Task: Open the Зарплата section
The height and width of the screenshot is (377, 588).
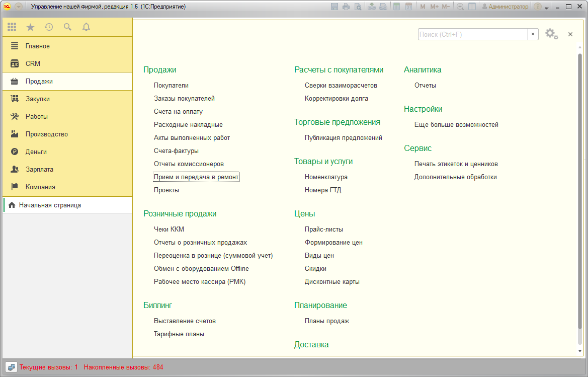Action: coord(67,169)
